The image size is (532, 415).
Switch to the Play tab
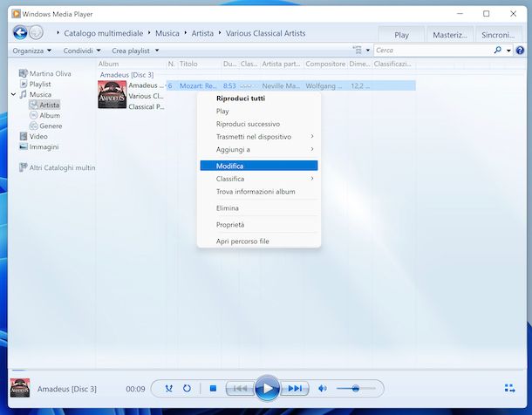coord(401,35)
